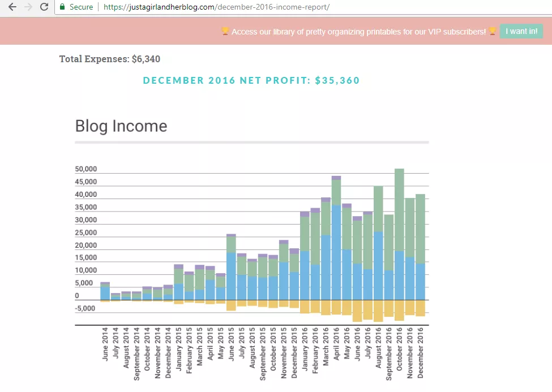Click the "DECEMBER 2016 NET PROFIT: $35,360" heading
552x392 pixels.
(251, 80)
